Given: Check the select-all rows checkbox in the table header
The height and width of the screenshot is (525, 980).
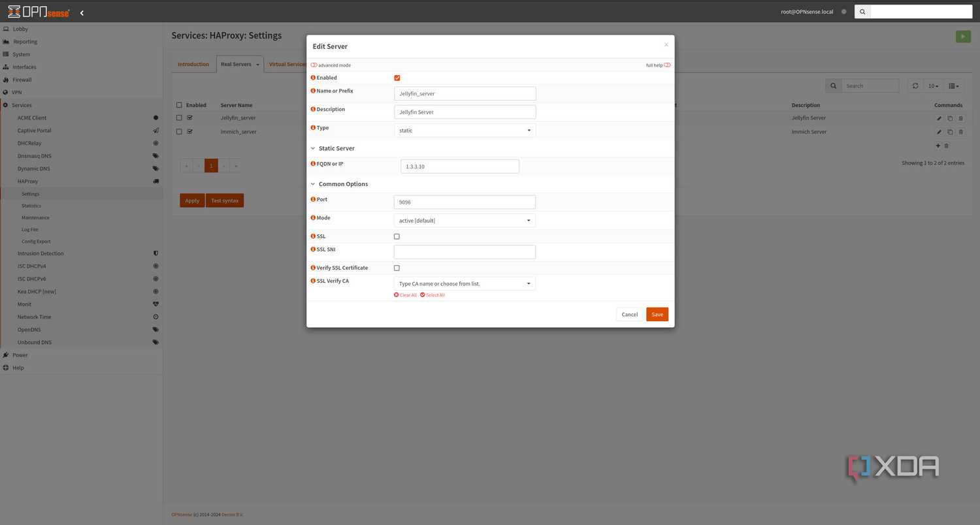Looking at the screenshot, I should point(179,105).
